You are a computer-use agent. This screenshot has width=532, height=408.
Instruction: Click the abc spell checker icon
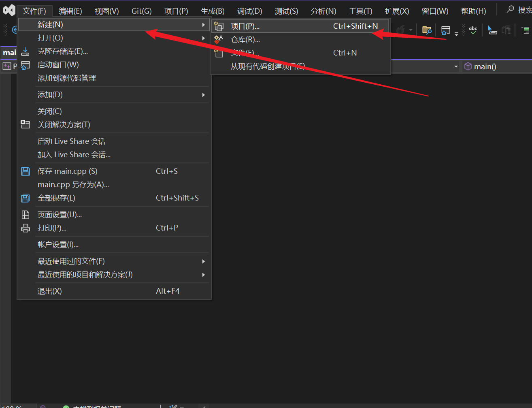[473, 30]
